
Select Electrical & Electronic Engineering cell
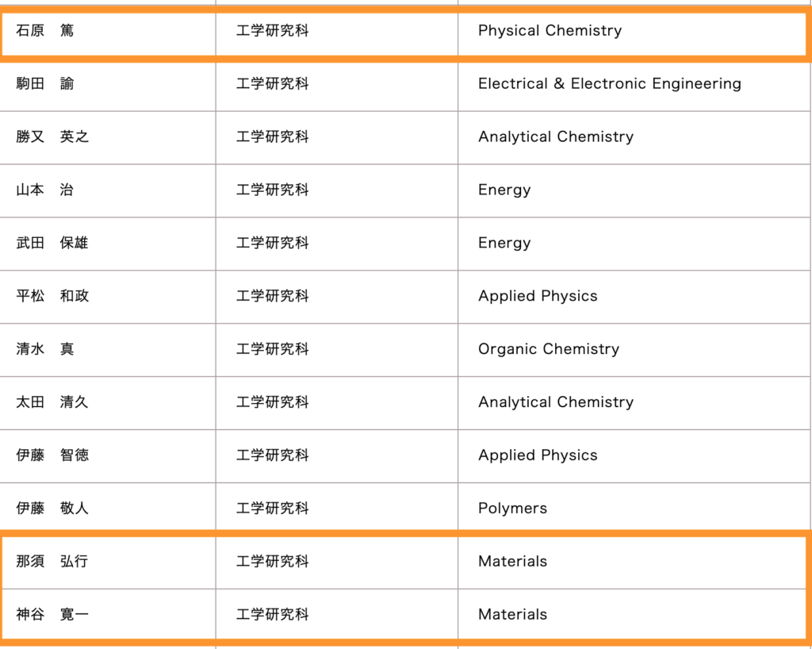[x=609, y=84]
